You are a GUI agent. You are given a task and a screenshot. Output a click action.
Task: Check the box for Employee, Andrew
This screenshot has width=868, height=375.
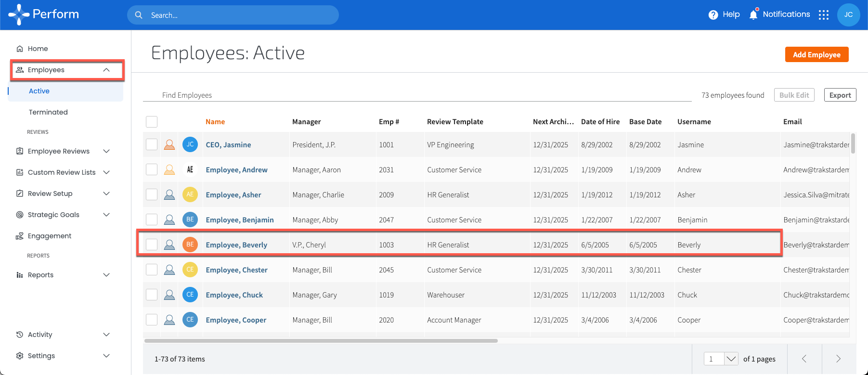[x=152, y=170]
